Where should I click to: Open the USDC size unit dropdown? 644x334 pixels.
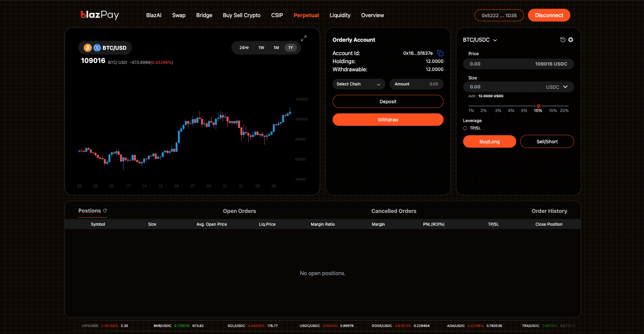coord(557,87)
